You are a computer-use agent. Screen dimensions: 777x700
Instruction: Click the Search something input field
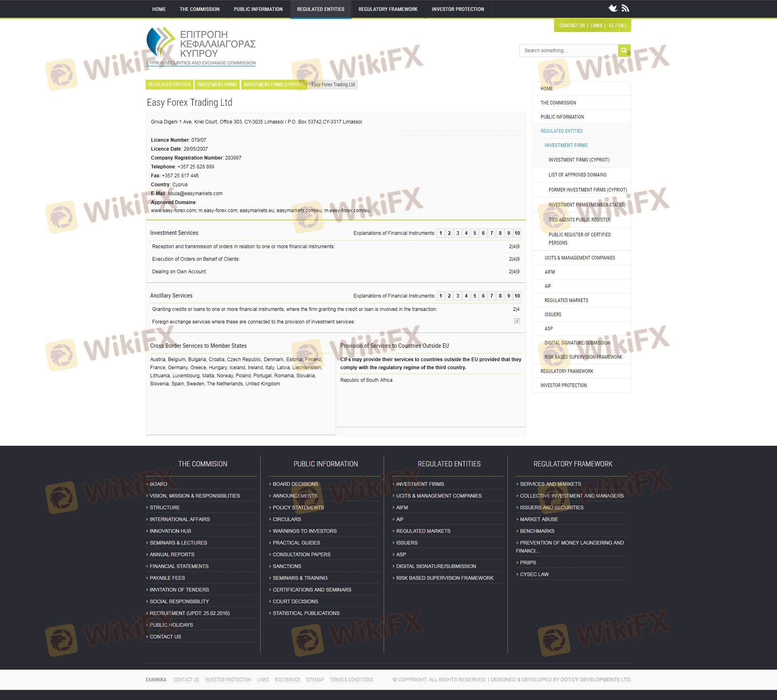pyautogui.click(x=569, y=51)
